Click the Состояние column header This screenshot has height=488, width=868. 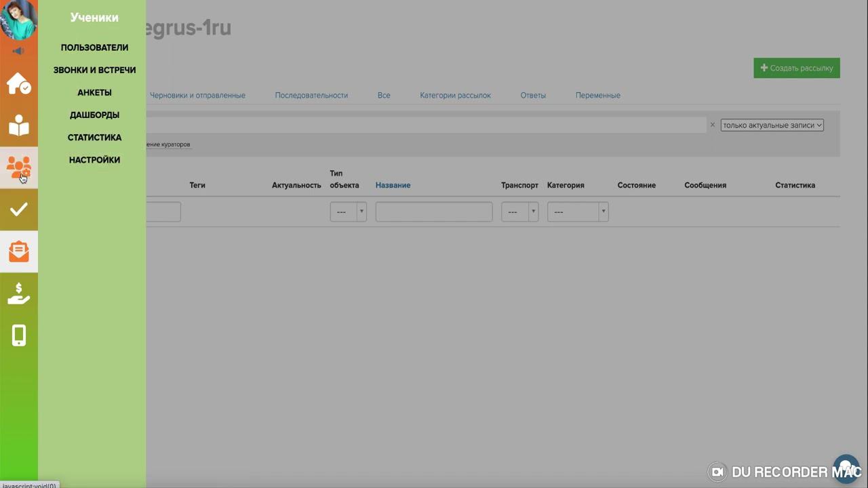click(636, 185)
